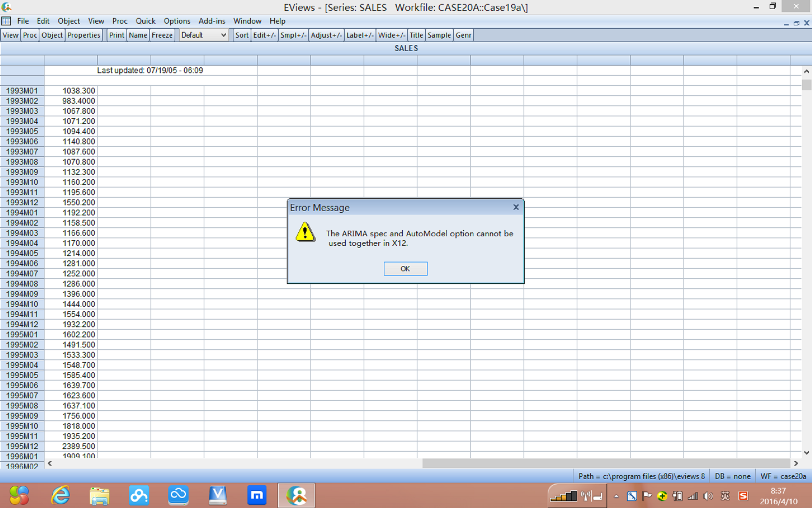
Task: Click the EViews workfile icon beside File menu
Action: coord(6,21)
